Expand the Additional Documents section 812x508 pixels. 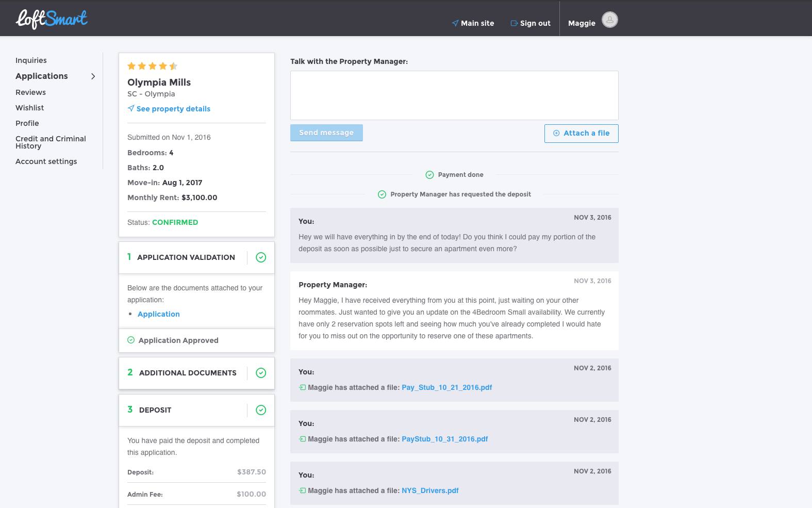click(x=188, y=373)
